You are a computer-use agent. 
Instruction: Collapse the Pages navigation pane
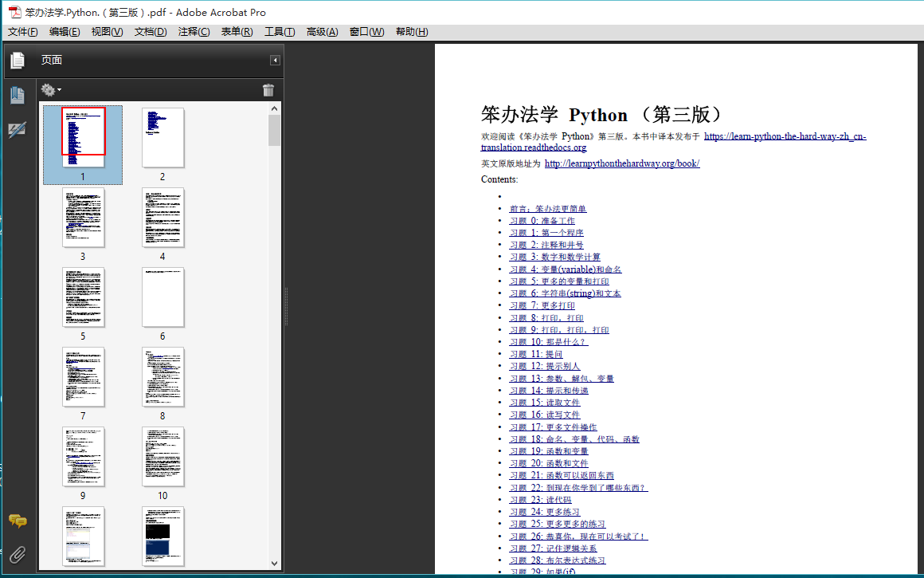pos(275,60)
